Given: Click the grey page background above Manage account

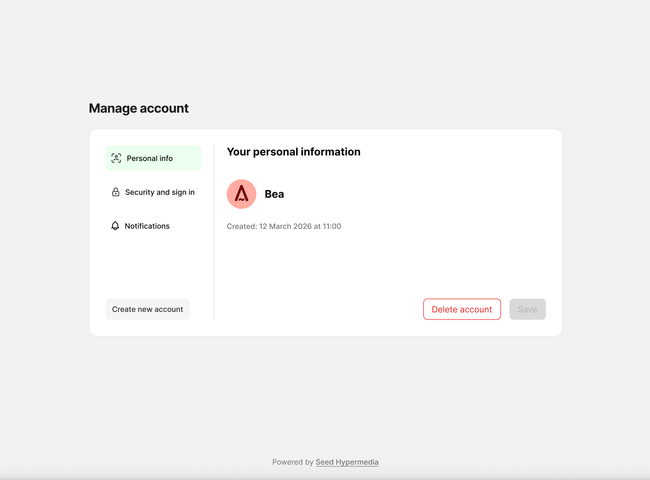Looking at the screenshot, I should [x=325, y=50].
